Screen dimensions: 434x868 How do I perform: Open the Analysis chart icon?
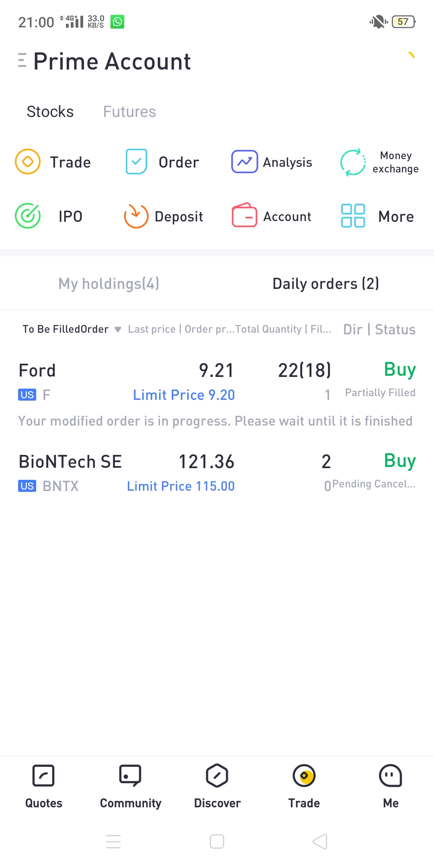pos(244,162)
